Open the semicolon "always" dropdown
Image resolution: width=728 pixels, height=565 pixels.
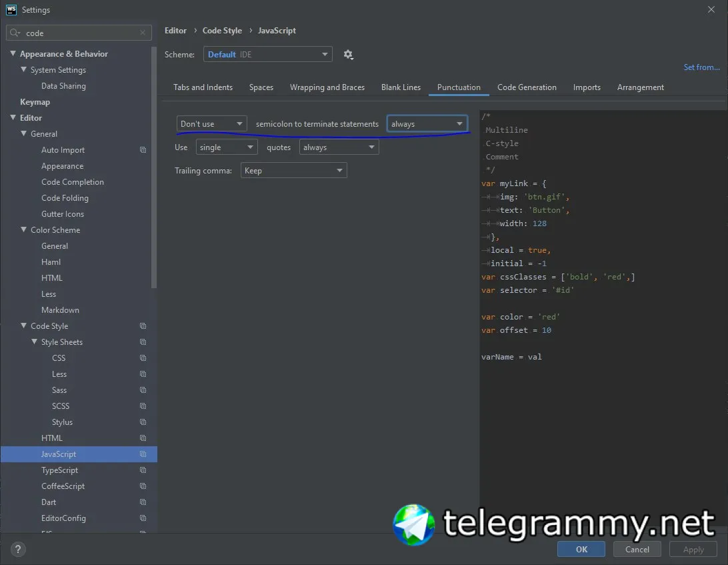point(427,123)
